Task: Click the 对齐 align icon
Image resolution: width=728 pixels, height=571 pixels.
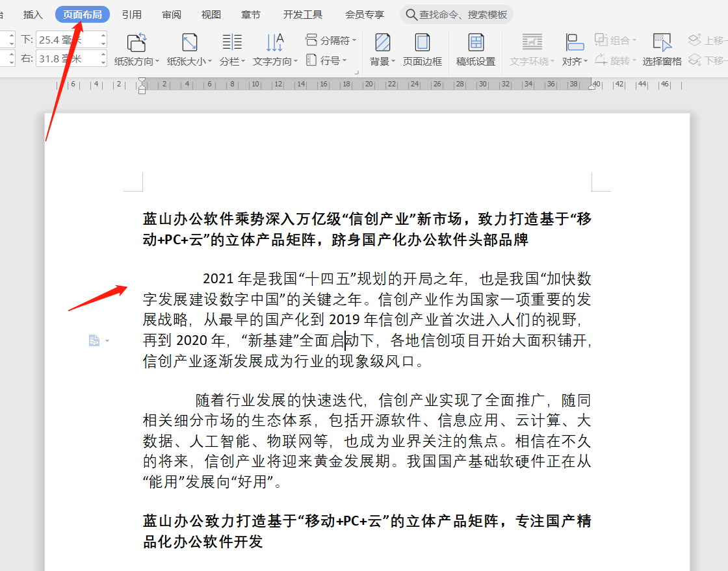Action: click(x=575, y=42)
